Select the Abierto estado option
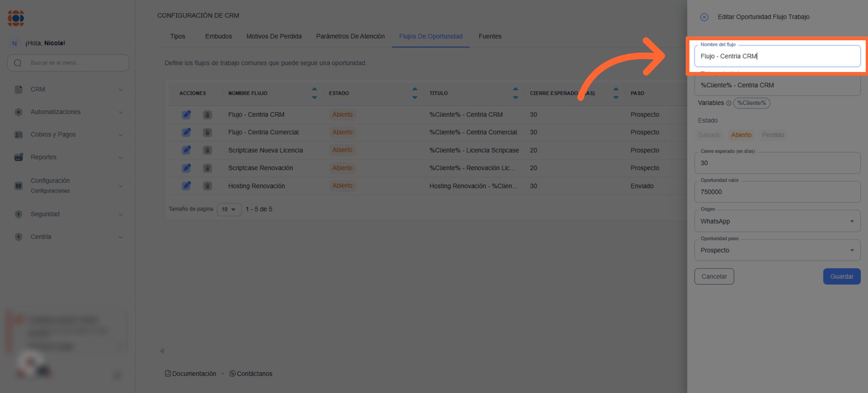868x393 pixels. (741, 135)
